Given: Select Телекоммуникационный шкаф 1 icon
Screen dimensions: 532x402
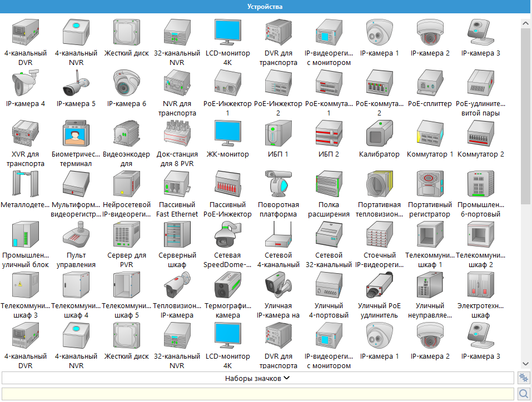Looking at the screenshot, I should [x=430, y=234].
